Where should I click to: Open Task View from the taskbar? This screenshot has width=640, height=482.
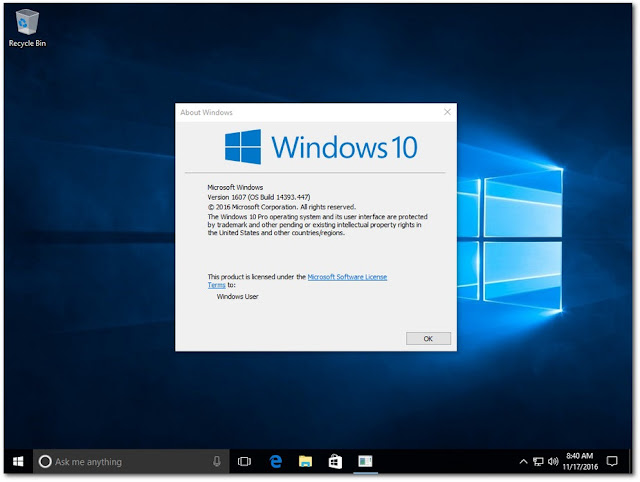[244, 462]
